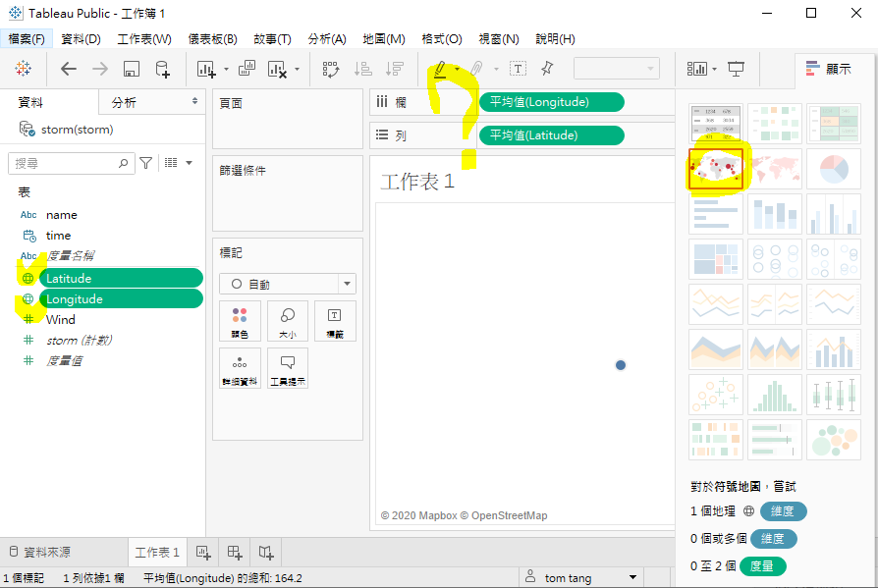878x588 pixels.
Task: Add new worksheet tab icon
Action: tap(202, 553)
